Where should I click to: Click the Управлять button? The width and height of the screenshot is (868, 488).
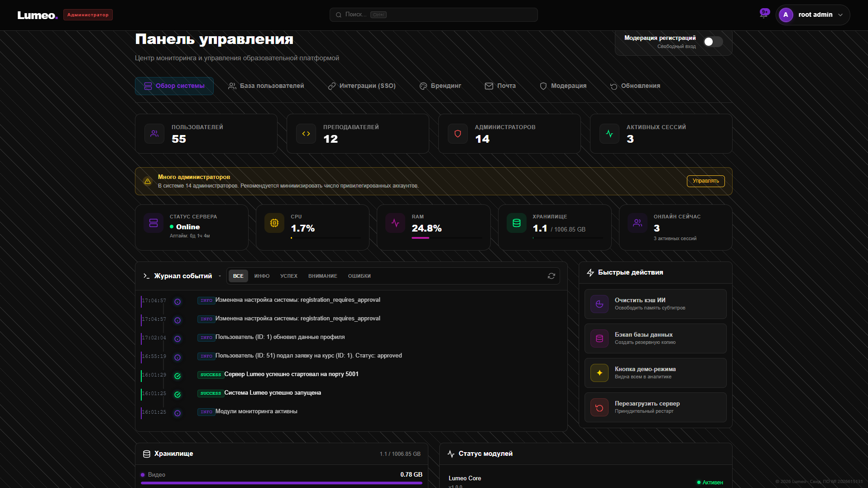(x=705, y=181)
